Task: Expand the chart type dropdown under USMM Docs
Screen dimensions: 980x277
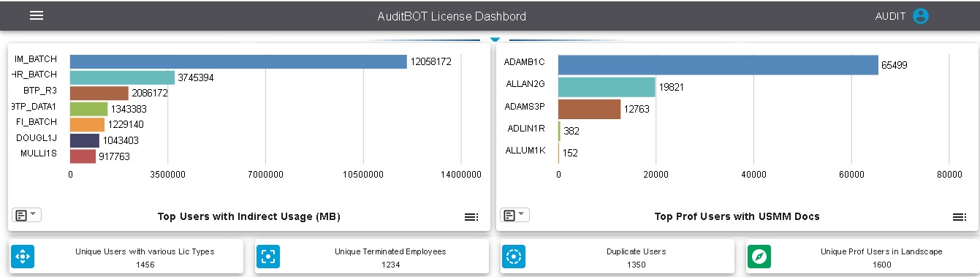Action: coord(515,215)
